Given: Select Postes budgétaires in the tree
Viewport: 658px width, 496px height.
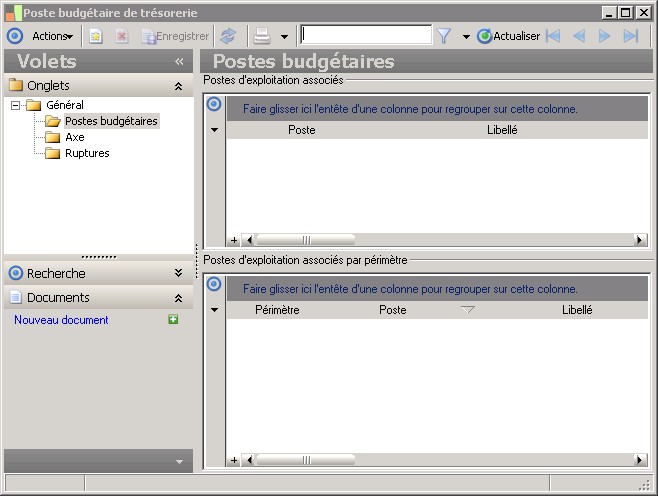Looking at the screenshot, I should (x=111, y=121).
